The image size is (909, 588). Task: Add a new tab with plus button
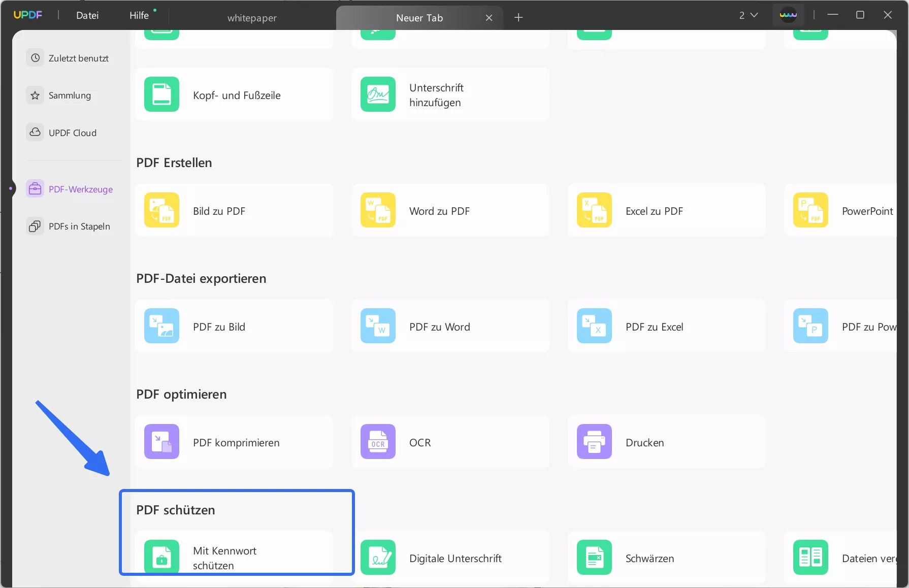(x=518, y=18)
